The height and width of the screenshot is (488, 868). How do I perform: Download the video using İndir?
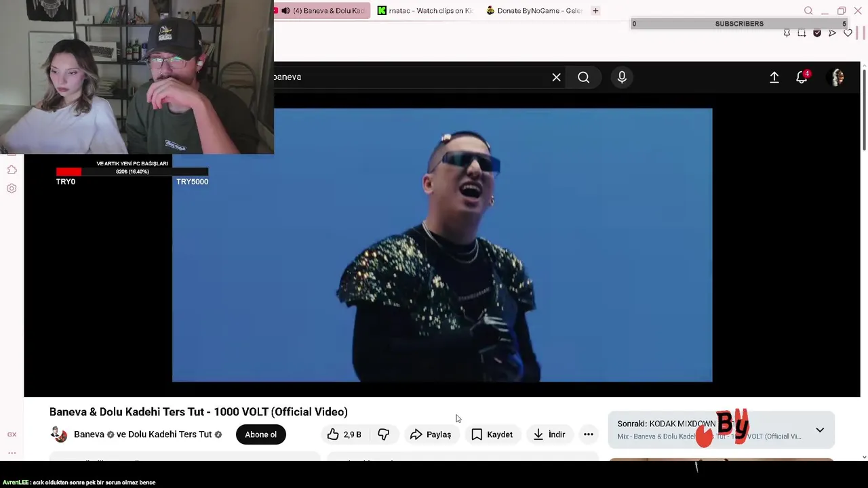549,434
